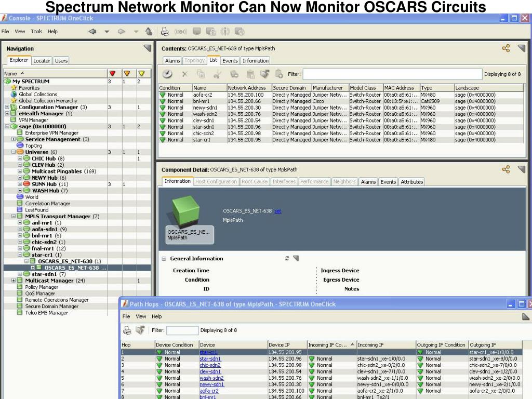This screenshot has width=532, height=399.
Task: Open the wash-sdn2 device link in Path Hops
Action: point(212,378)
